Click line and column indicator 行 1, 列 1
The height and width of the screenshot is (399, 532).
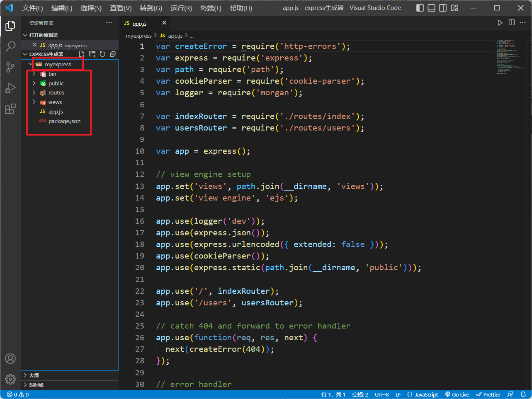coord(333,394)
